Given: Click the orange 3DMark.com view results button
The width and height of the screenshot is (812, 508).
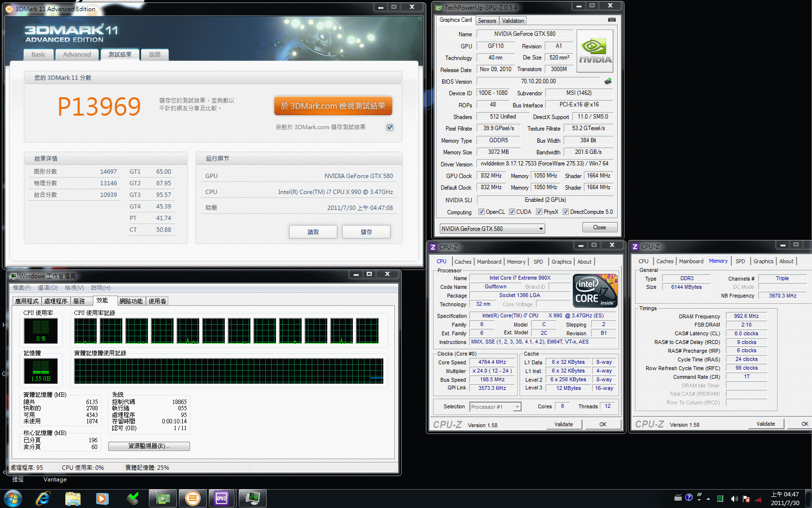Looking at the screenshot, I should point(333,106).
